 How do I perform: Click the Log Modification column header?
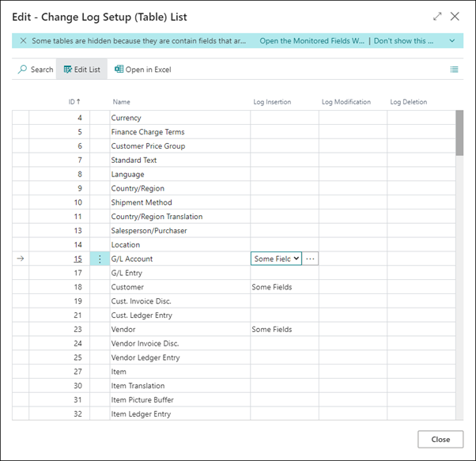tap(346, 102)
